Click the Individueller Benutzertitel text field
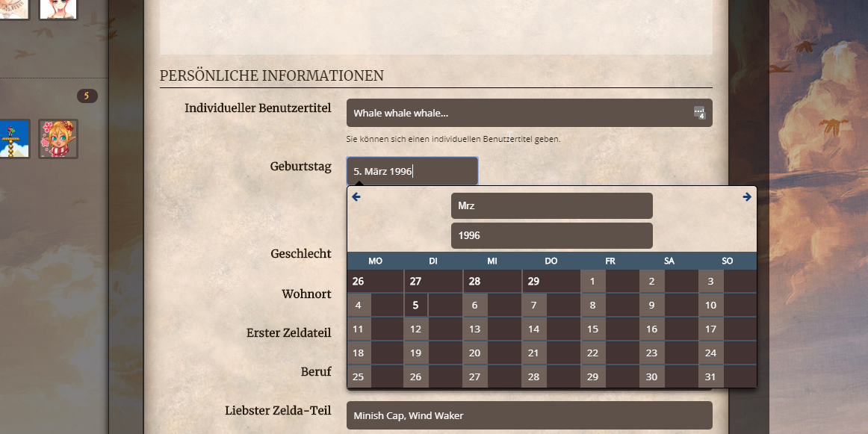The image size is (868, 434). [x=519, y=113]
